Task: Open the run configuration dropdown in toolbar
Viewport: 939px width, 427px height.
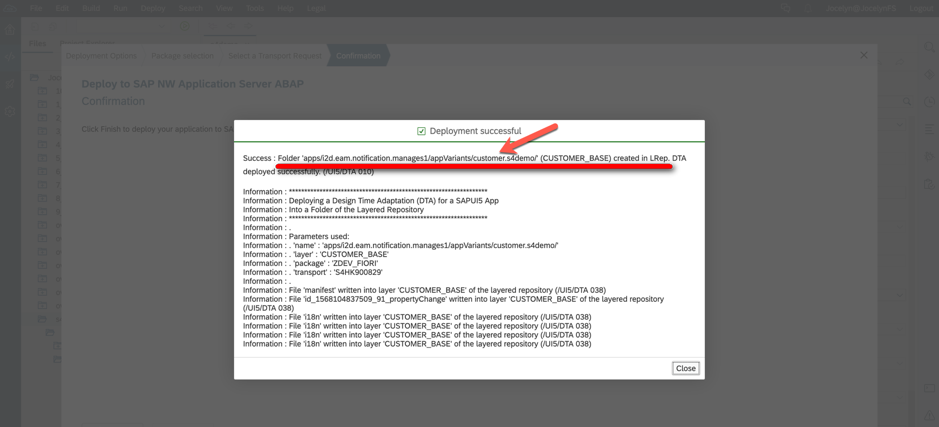Action: tap(163, 26)
